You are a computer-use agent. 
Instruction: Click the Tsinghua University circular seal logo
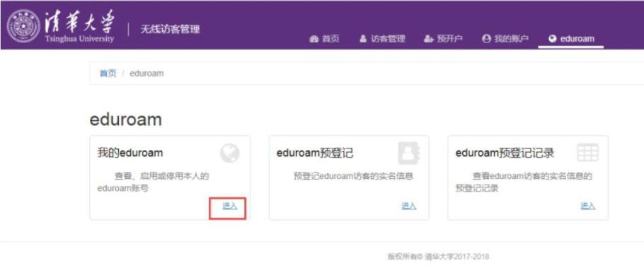tap(23, 26)
